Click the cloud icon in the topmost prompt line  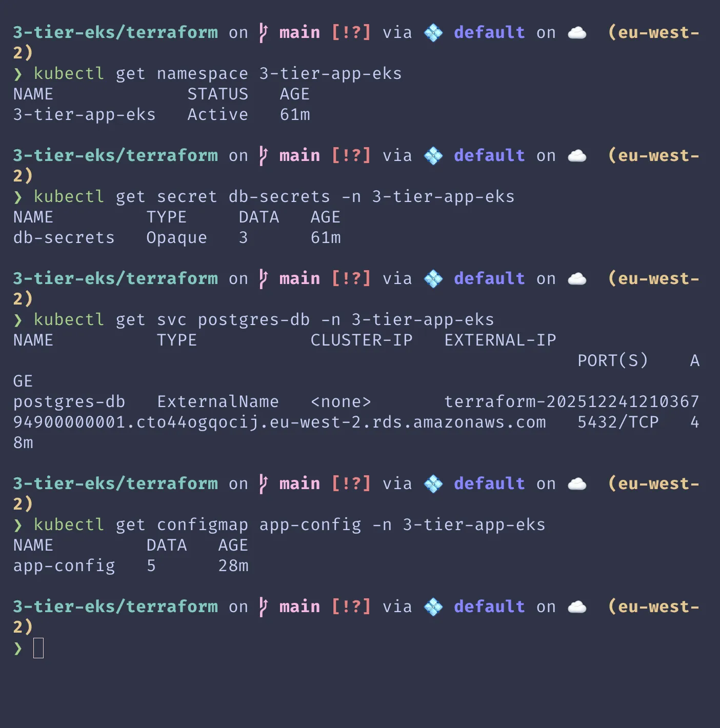pyautogui.click(x=577, y=33)
